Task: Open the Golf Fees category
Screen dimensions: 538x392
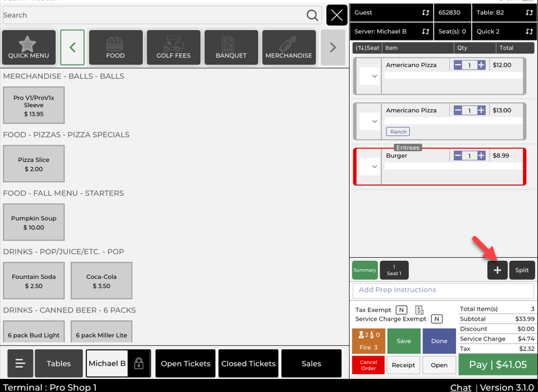Action: pos(173,48)
